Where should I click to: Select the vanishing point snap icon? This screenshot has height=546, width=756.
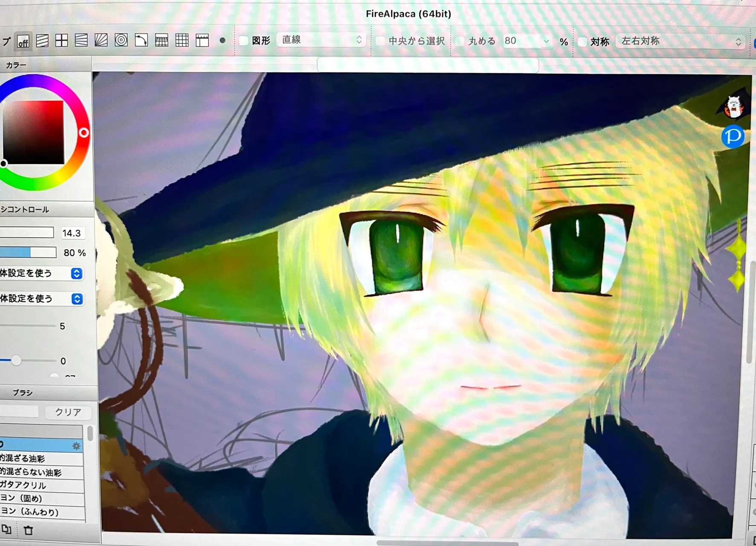(81, 40)
